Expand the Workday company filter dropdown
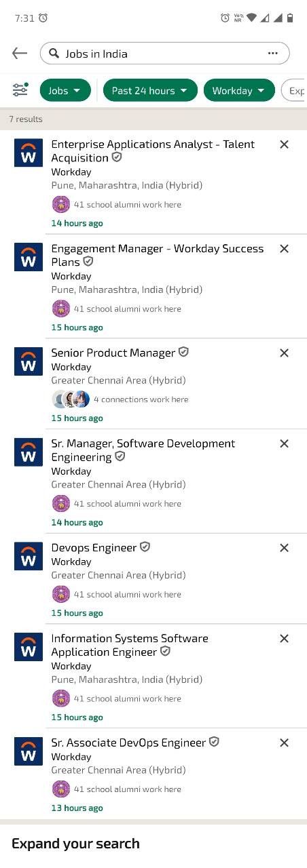307x868 pixels. pos(239,90)
